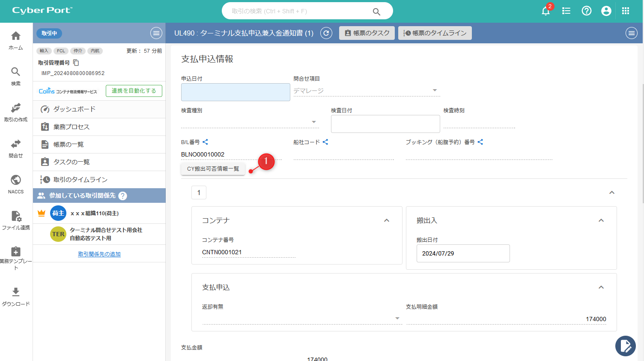This screenshot has height=361, width=644.
Task: Click the 申込日付 input field
Action: (236, 92)
